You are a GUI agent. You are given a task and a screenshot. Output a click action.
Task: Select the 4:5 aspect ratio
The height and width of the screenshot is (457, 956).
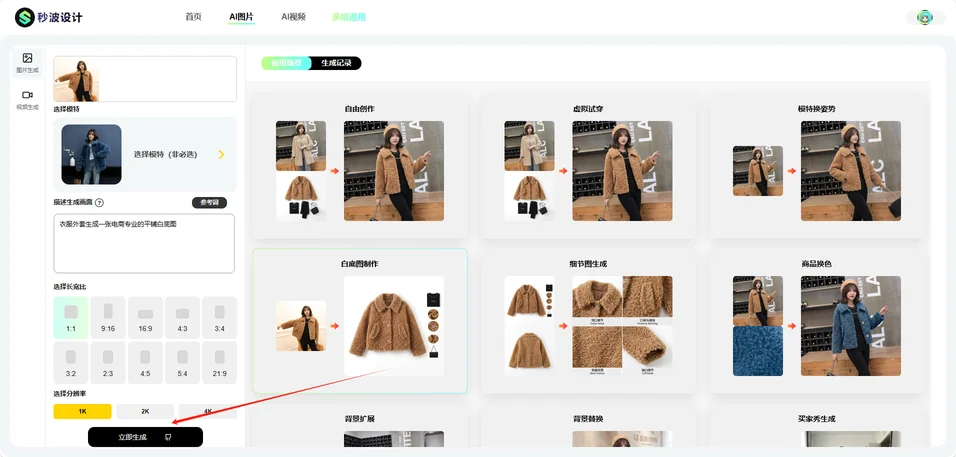coord(145,363)
